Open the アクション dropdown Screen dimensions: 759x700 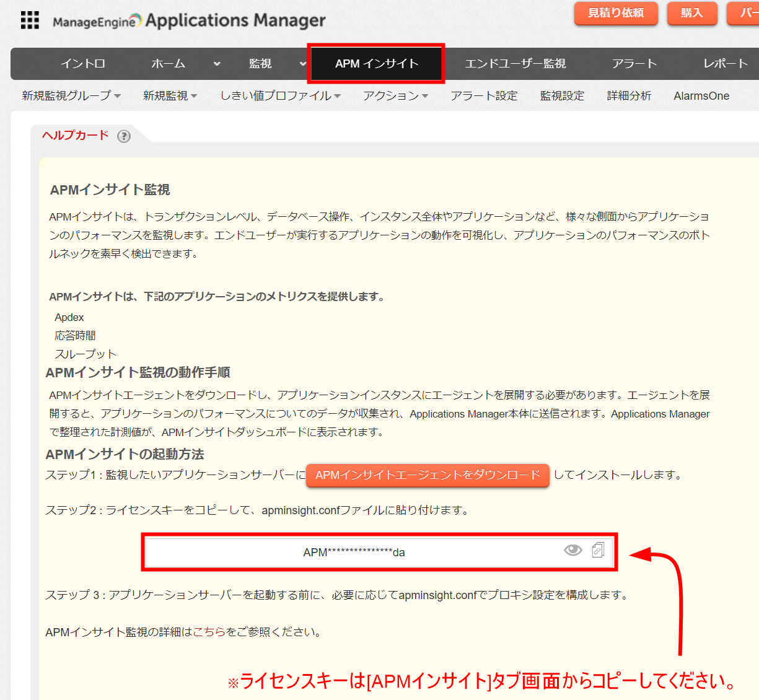tap(395, 96)
